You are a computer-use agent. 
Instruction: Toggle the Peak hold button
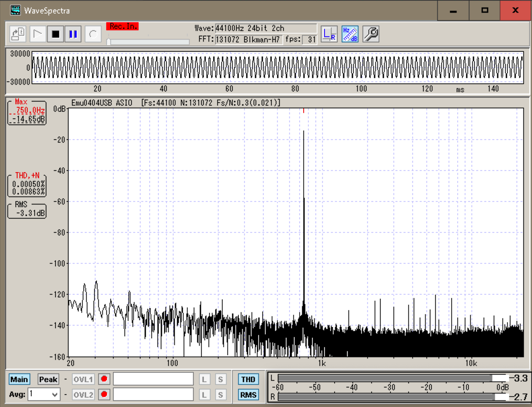48,379
